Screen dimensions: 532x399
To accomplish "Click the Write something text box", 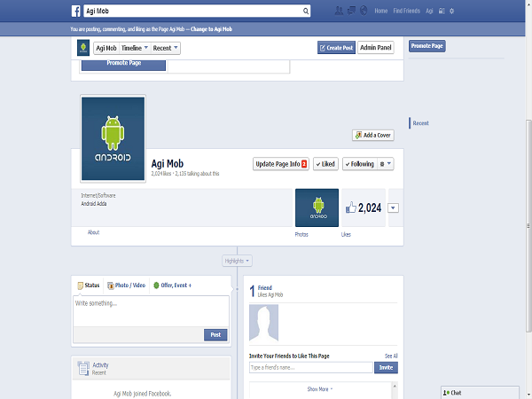I will coord(151,311).
